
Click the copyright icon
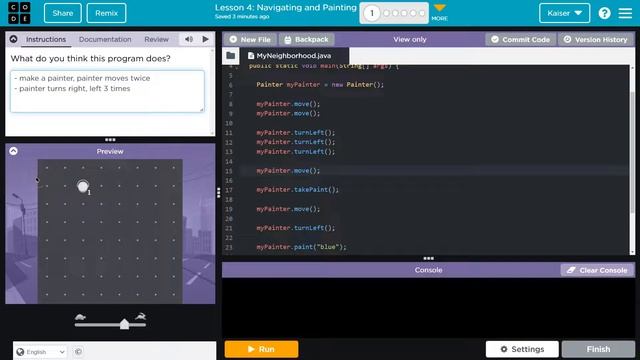pos(78,351)
